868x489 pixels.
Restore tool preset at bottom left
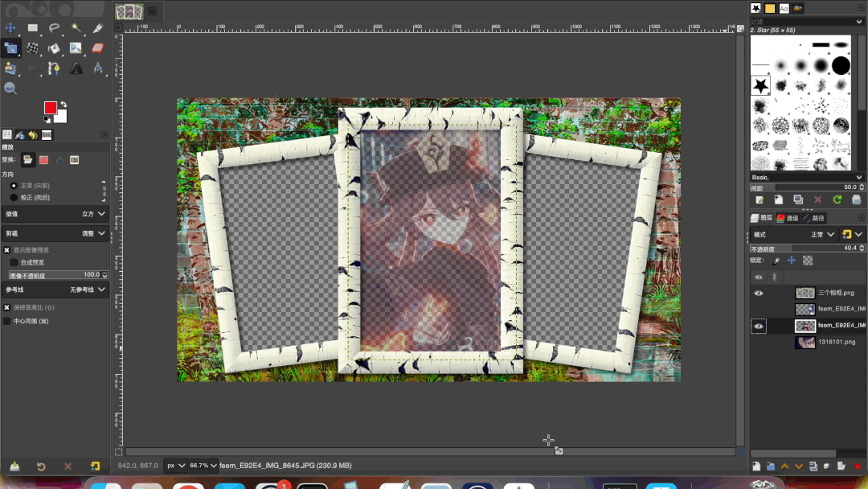tap(41, 466)
